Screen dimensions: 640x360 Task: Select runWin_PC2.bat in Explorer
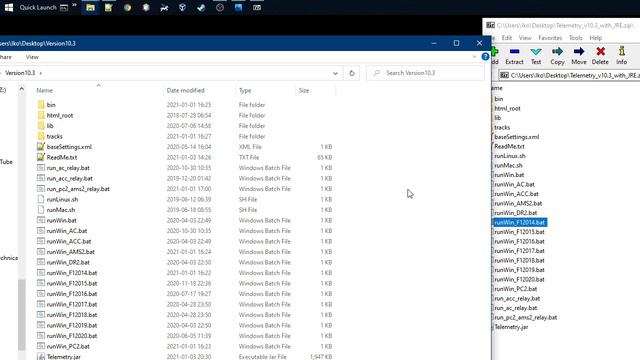point(68,347)
